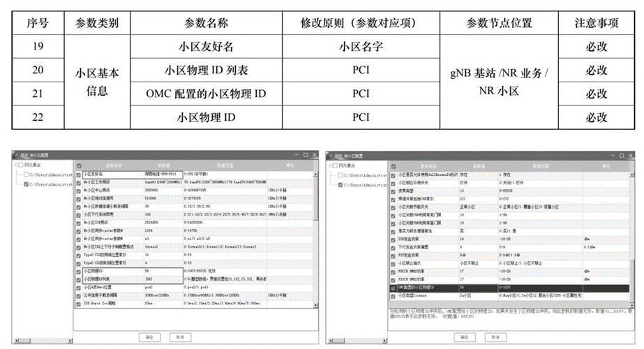Click scroll-up arrow of right dialog parameter list
This screenshot has width=644, height=349.
(x=631, y=175)
